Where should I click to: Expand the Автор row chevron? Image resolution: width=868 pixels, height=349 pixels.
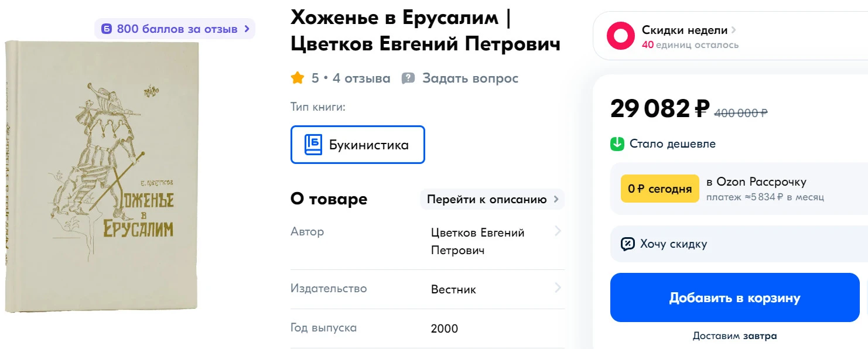(x=558, y=232)
